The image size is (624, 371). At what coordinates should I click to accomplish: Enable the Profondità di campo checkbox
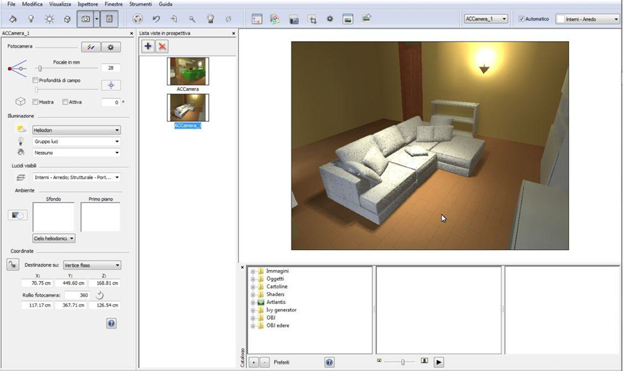(x=35, y=80)
